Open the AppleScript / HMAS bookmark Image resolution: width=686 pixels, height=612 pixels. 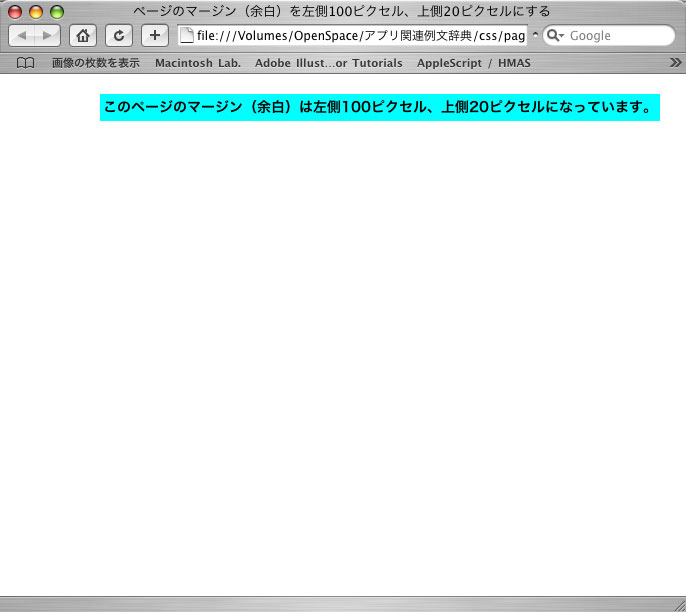(x=473, y=63)
